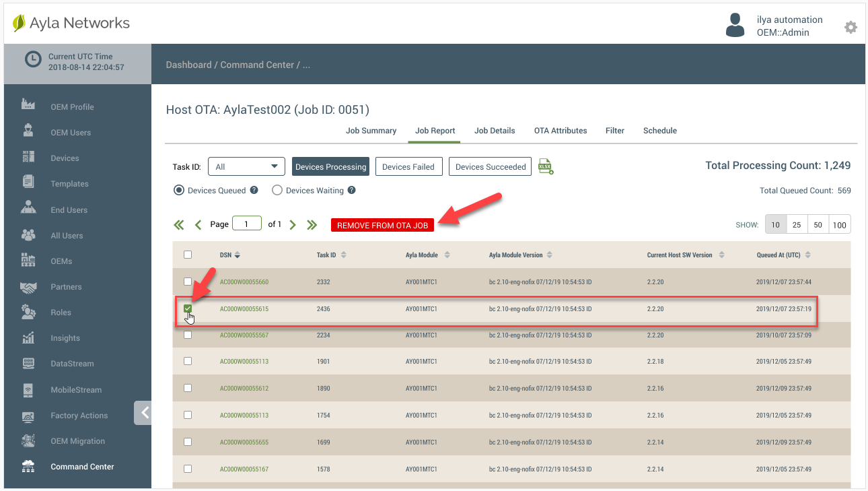Click Remove From OTA Job button

click(x=382, y=226)
